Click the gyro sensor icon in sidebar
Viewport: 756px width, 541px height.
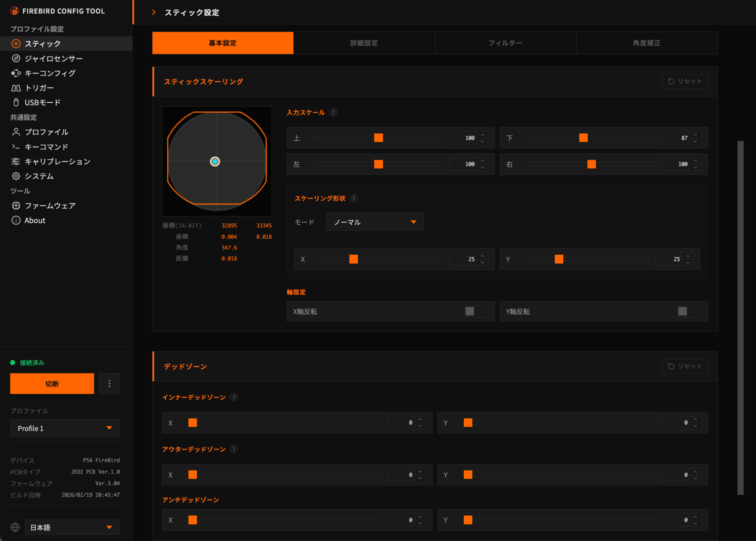[x=16, y=59]
